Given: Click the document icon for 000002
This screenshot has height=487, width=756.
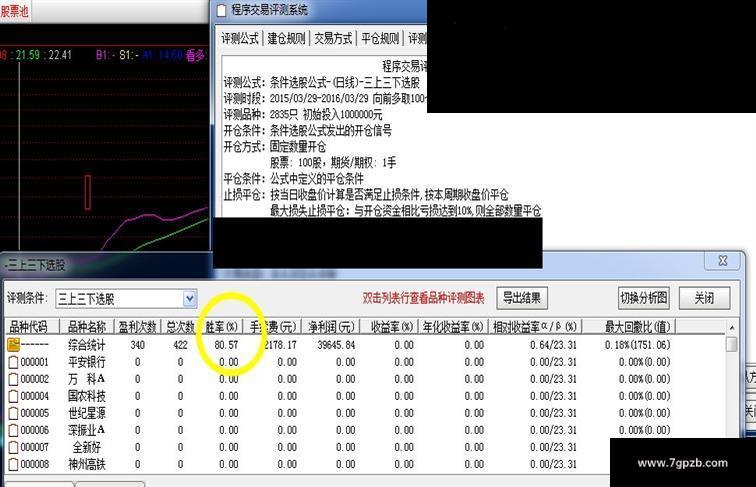Looking at the screenshot, I should click(x=14, y=379).
